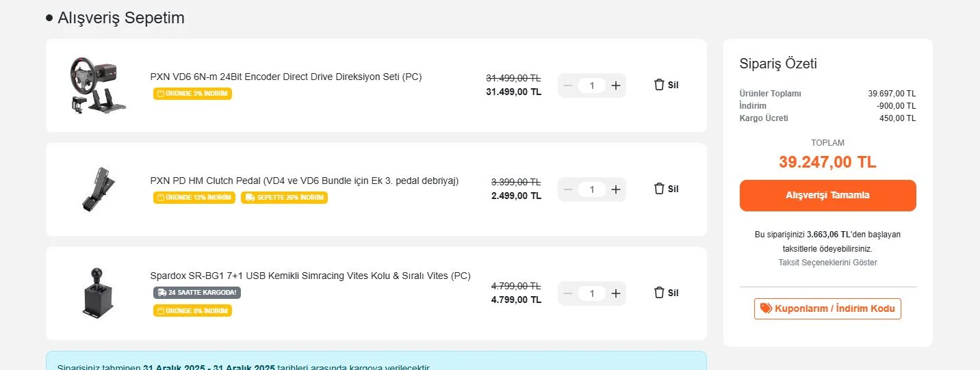Increase quantity of PXN Clutch Pedal
Screen dimensions: 980x370
tap(616, 189)
